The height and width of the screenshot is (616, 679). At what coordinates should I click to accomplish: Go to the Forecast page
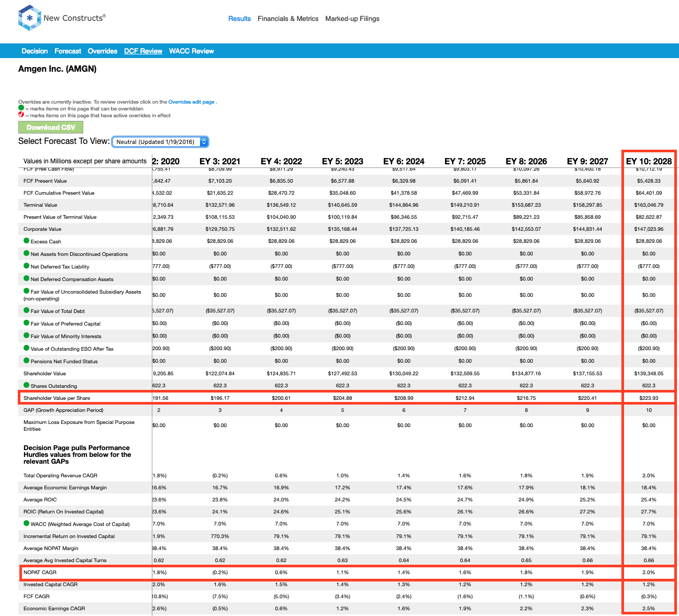(x=68, y=51)
